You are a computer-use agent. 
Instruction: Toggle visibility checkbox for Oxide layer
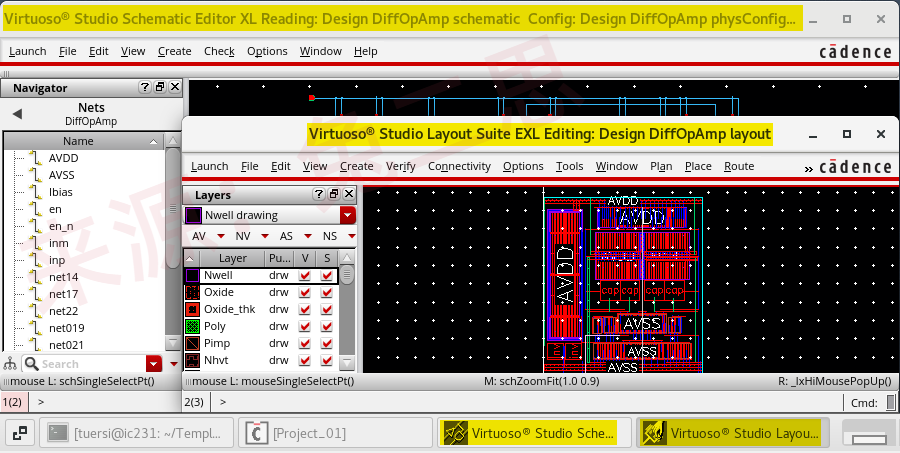click(x=305, y=292)
